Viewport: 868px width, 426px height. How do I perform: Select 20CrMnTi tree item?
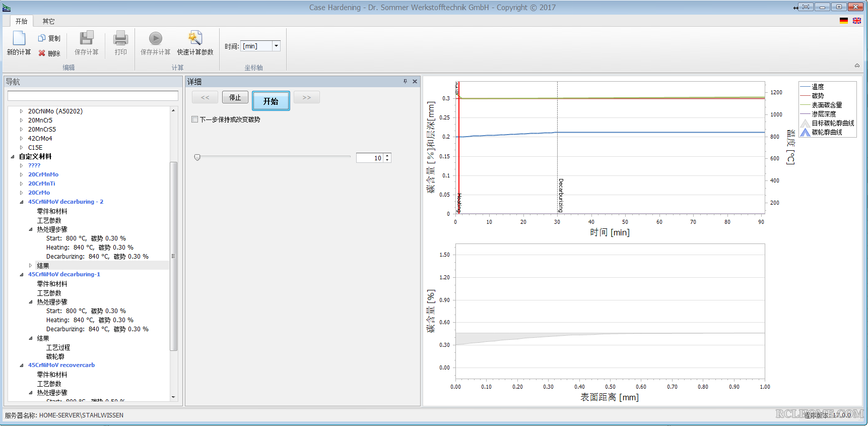click(41, 184)
